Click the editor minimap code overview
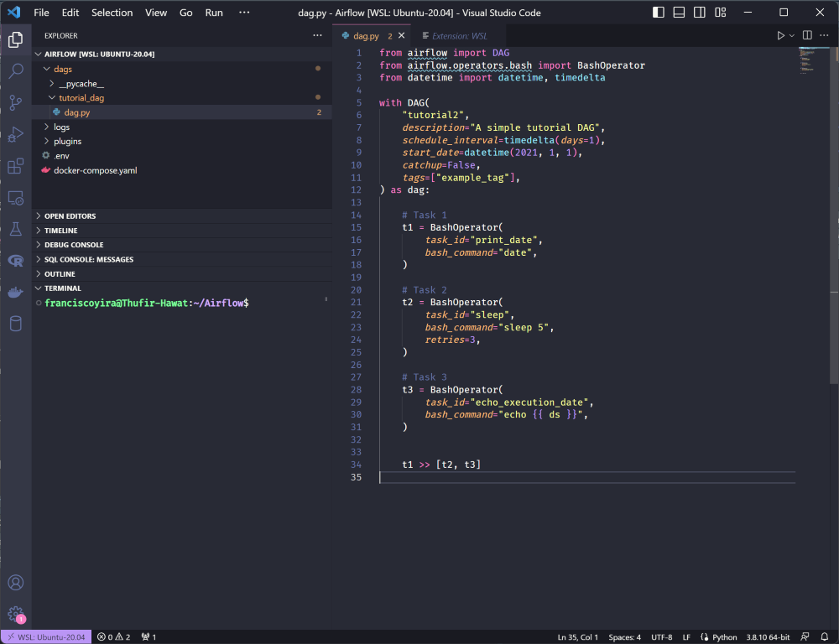The height and width of the screenshot is (644, 839). click(x=810, y=60)
